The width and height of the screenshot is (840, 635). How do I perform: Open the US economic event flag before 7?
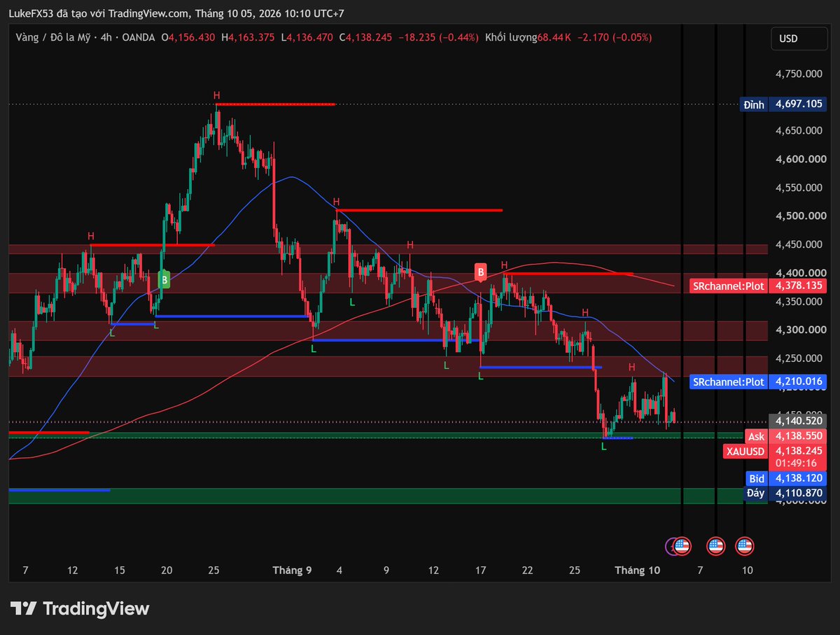pyautogui.click(x=682, y=546)
